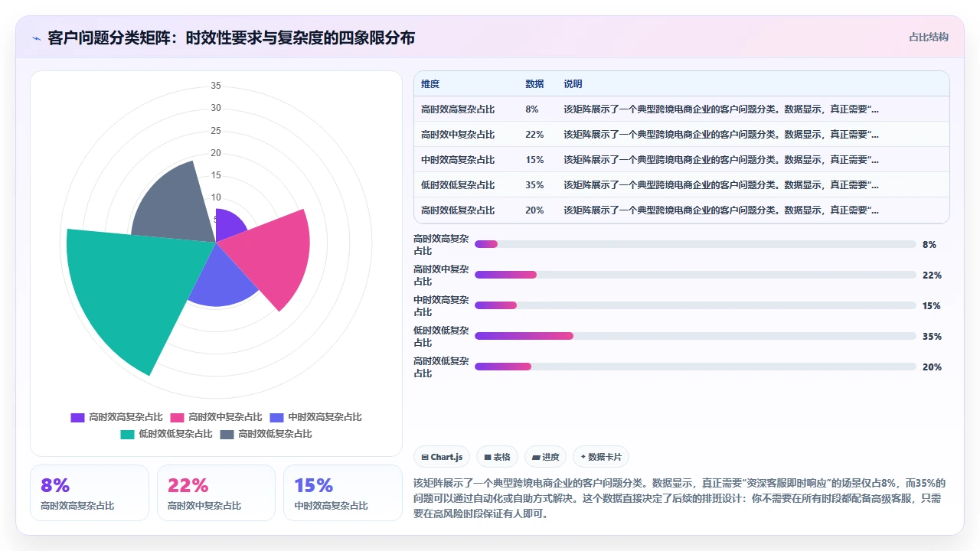Click the 15% value in the table
The image size is (980, 551).
534,160
